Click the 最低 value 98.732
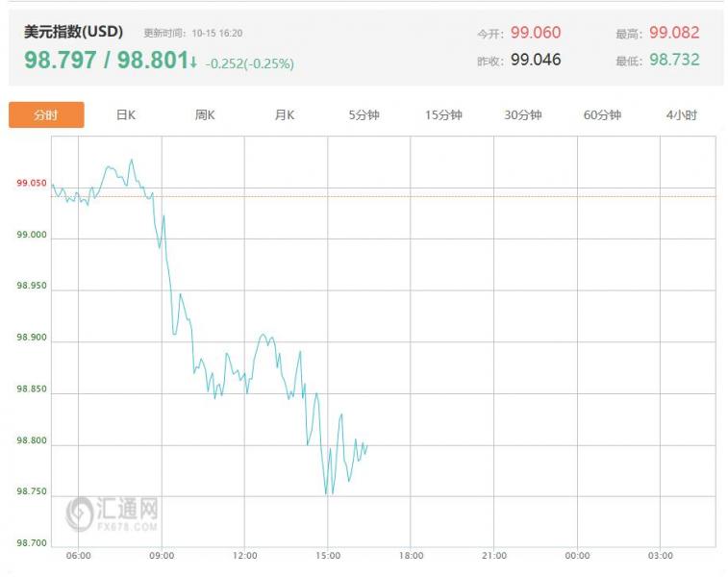The height and width of the screenshot is (577, 728). (x=674, y=60)
